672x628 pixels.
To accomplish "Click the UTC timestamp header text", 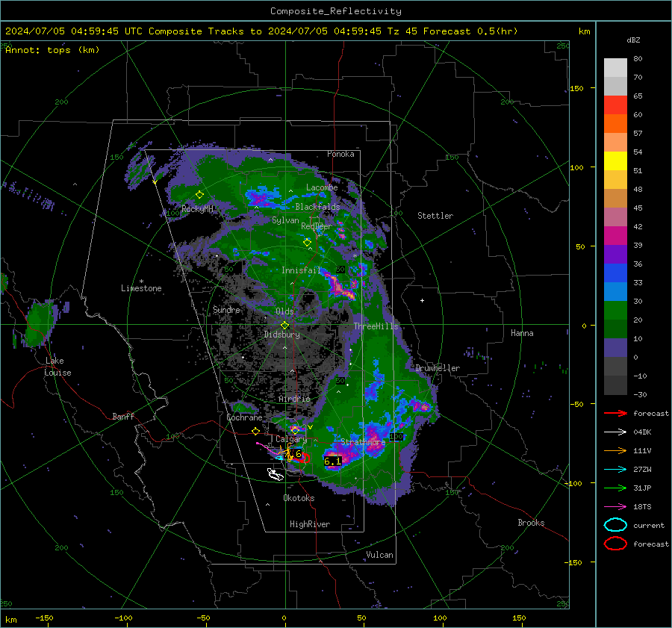I will tap(74, 31).
